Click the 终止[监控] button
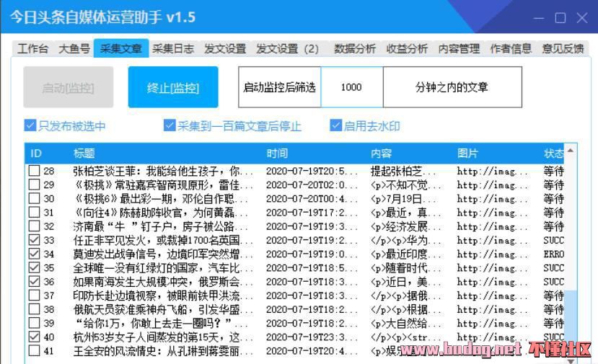Viewport: 598px width, 364px height. [x=173, y=87]
